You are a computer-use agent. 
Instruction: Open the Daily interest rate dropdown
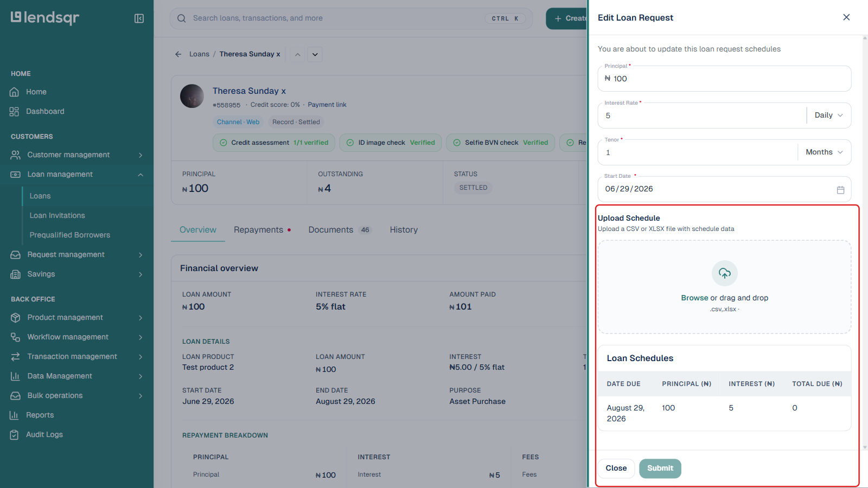click(828, 115)
